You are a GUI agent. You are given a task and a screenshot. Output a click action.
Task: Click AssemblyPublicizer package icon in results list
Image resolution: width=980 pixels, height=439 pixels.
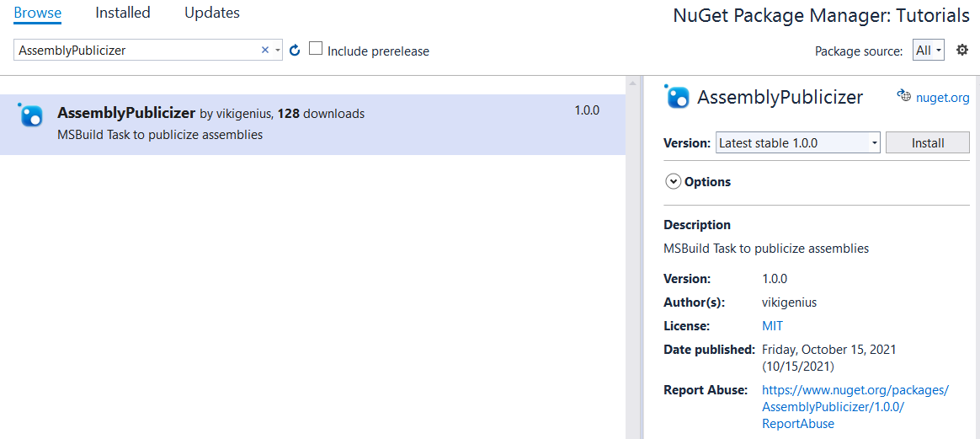pyautogui.click(x=30, y=115)
